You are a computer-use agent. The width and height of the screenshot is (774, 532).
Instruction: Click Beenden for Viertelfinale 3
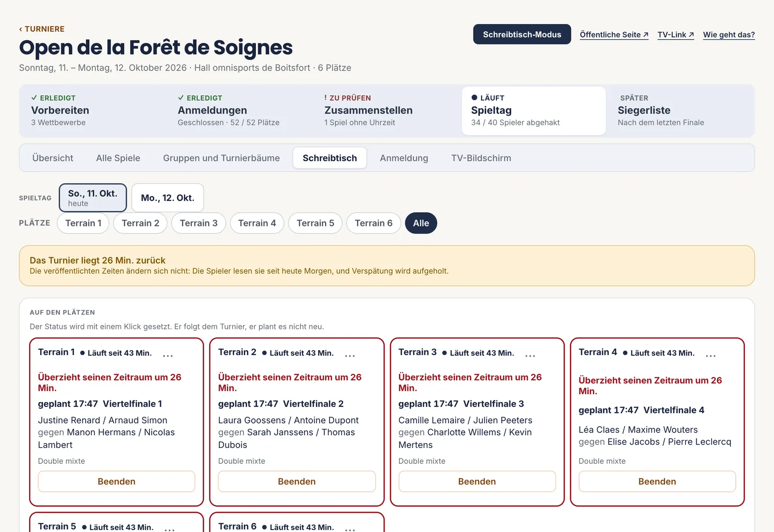coord(477,482)
